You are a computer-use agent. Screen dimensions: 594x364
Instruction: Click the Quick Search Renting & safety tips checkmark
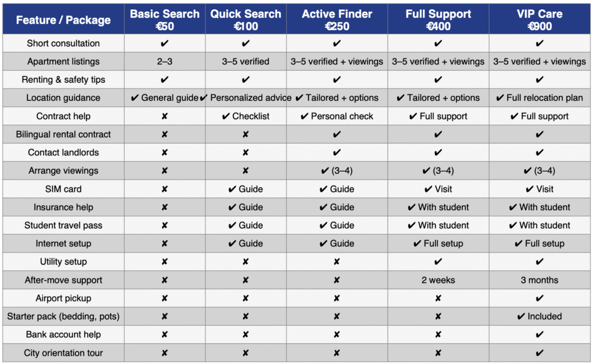(245, 80)
